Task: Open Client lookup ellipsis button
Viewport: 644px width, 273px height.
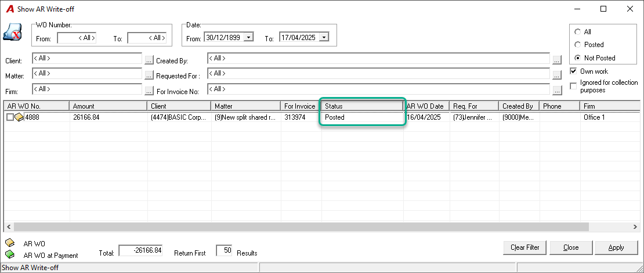Action: click(x=149, y=60)
